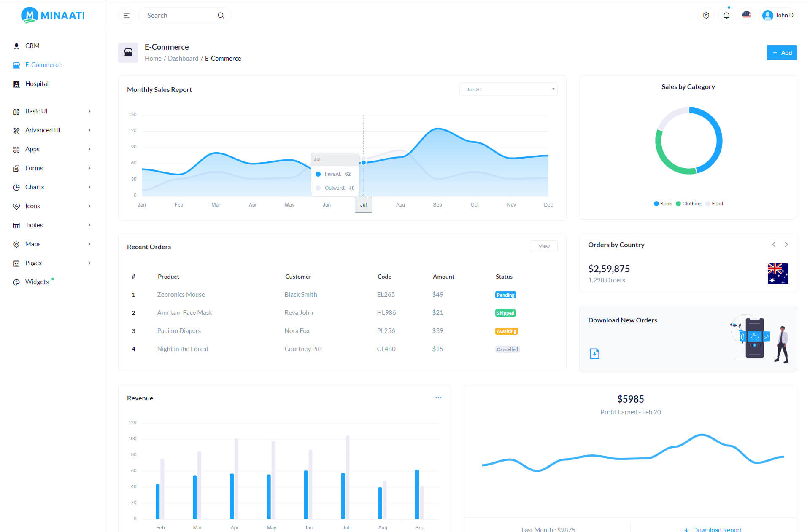The image size is (810, 532).
Task: Click the hamburger menu toggle icon
Action: (126, 16)
